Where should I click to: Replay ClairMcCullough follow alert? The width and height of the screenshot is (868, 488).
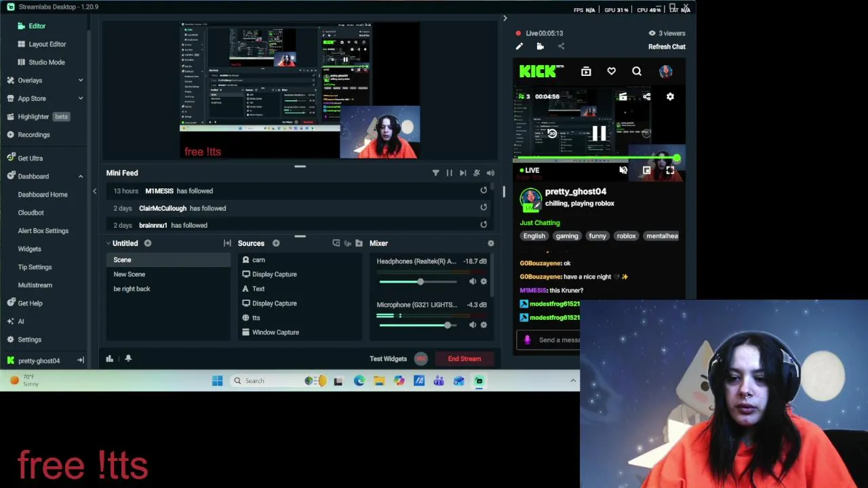484,208
